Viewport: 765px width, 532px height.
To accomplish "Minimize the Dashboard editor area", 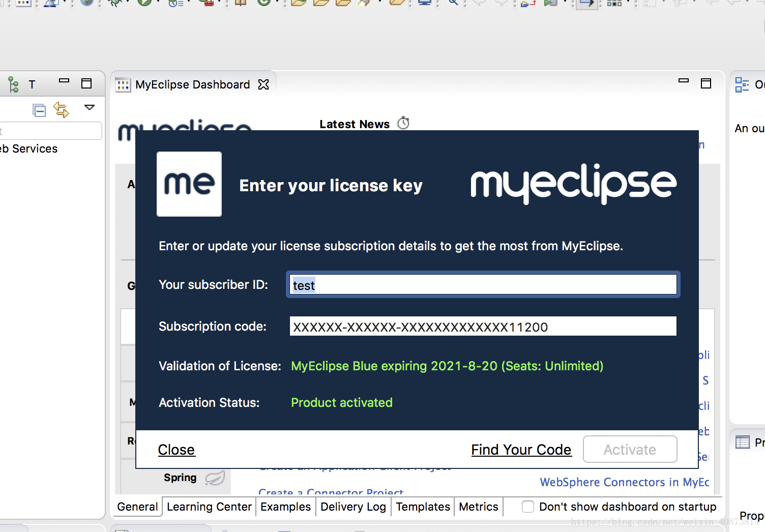I will click(x=684, y=80).
